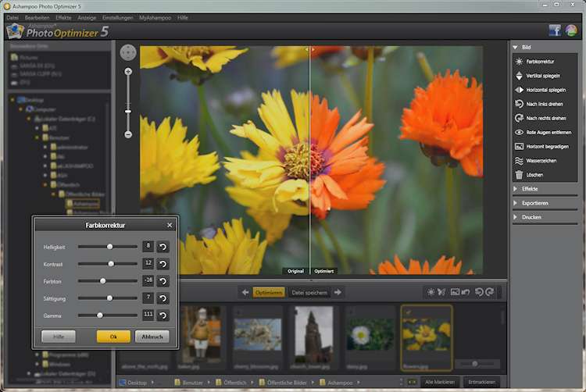Click the Horizontal spiegeln icon

[519, 90]
